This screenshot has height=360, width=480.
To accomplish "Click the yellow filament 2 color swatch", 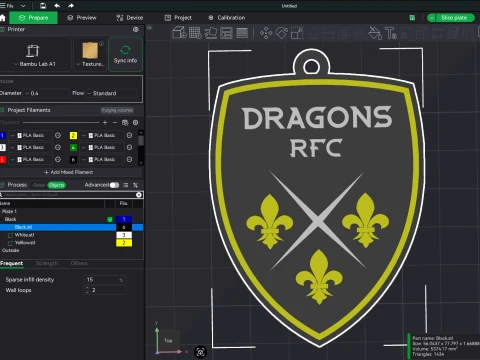I will (73, 135).
